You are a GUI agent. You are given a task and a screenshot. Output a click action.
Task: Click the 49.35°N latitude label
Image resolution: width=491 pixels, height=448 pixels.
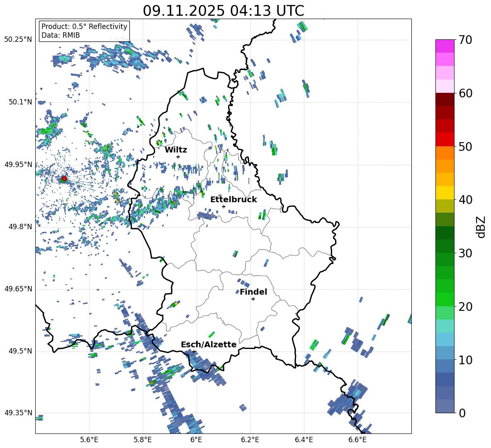tap(18, 413)
